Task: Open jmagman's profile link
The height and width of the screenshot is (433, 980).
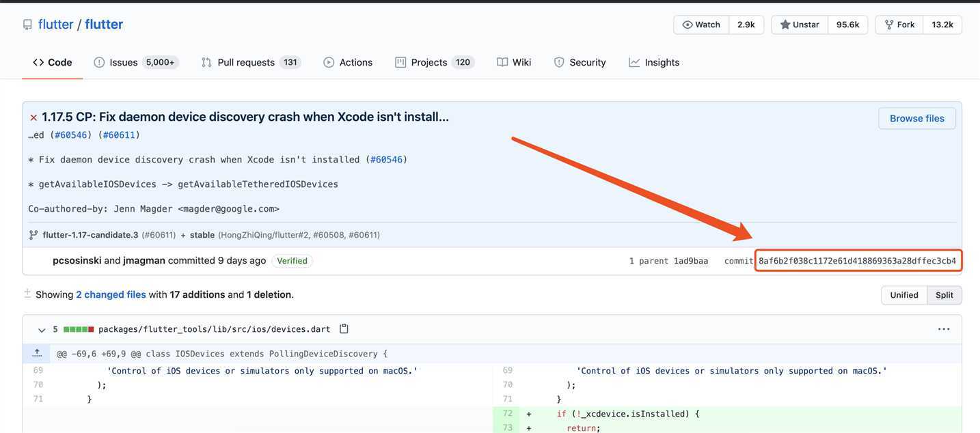Action: click(144, 260)
